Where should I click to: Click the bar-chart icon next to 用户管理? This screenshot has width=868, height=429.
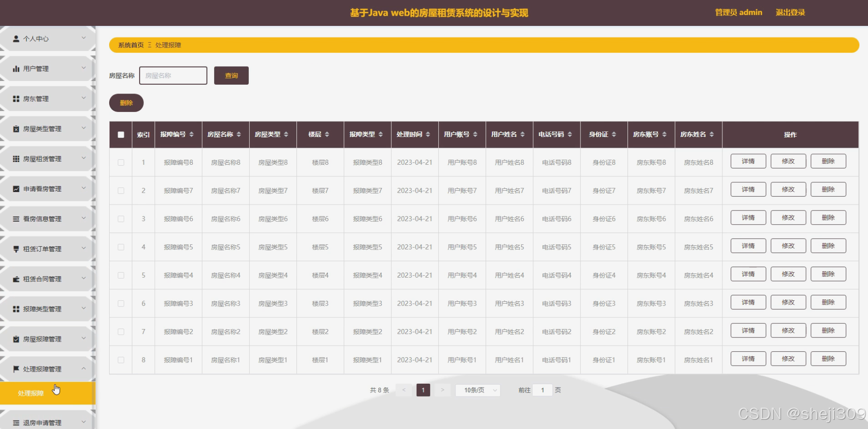pos(15,68)
